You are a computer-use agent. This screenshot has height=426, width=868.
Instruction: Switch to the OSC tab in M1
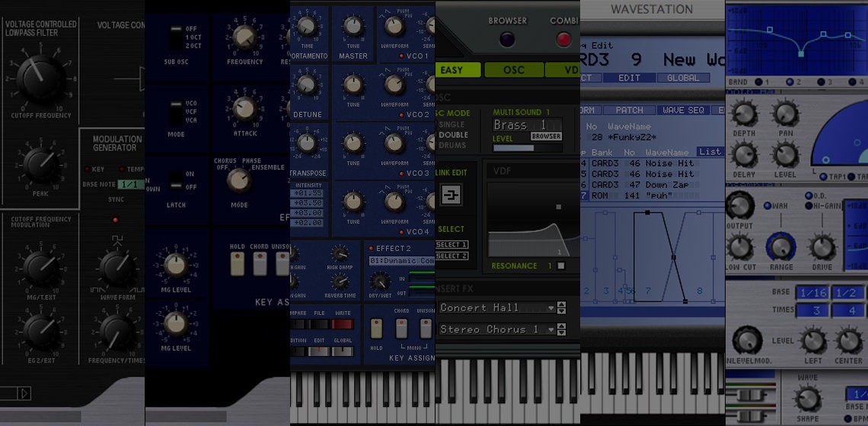tap(512, 70)
